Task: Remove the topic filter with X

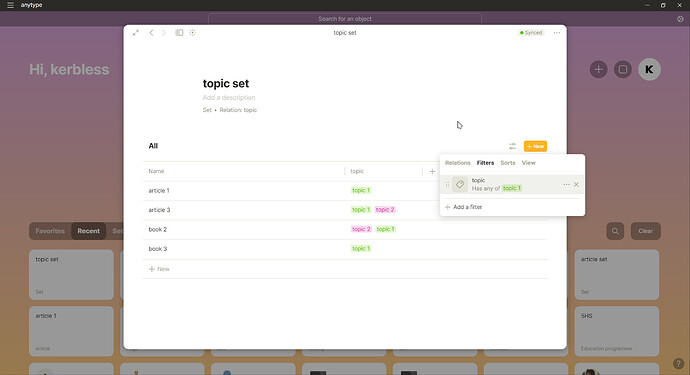Action: coord(576,184)
